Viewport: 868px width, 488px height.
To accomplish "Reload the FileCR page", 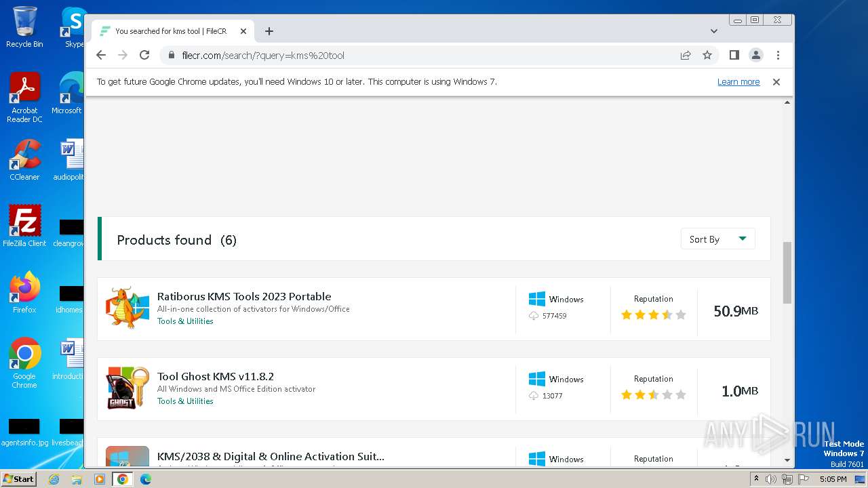I will [144, 55].
